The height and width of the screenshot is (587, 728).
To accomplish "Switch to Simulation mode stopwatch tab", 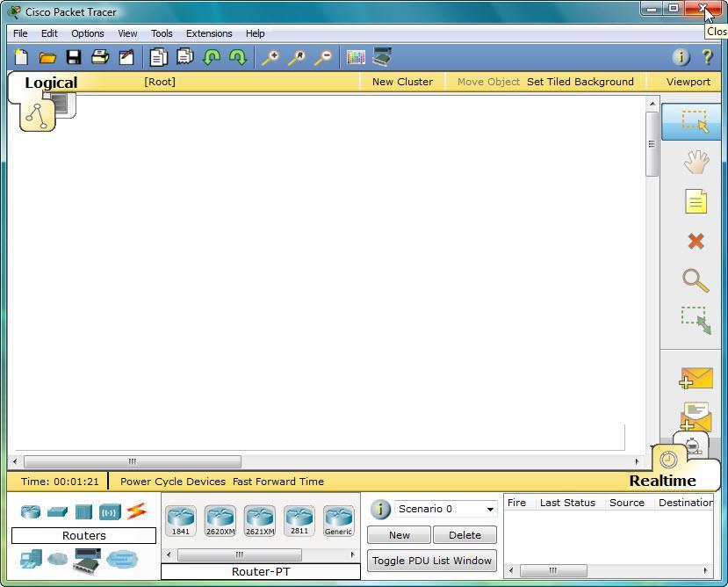I will pyautogui.click(x=692, y=446).
